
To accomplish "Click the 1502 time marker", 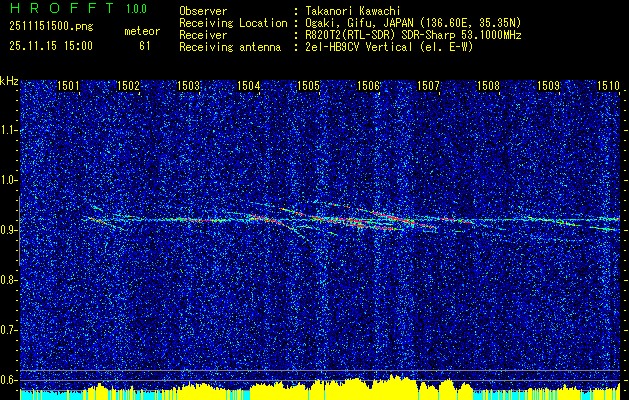I will [x=128, y=85].
